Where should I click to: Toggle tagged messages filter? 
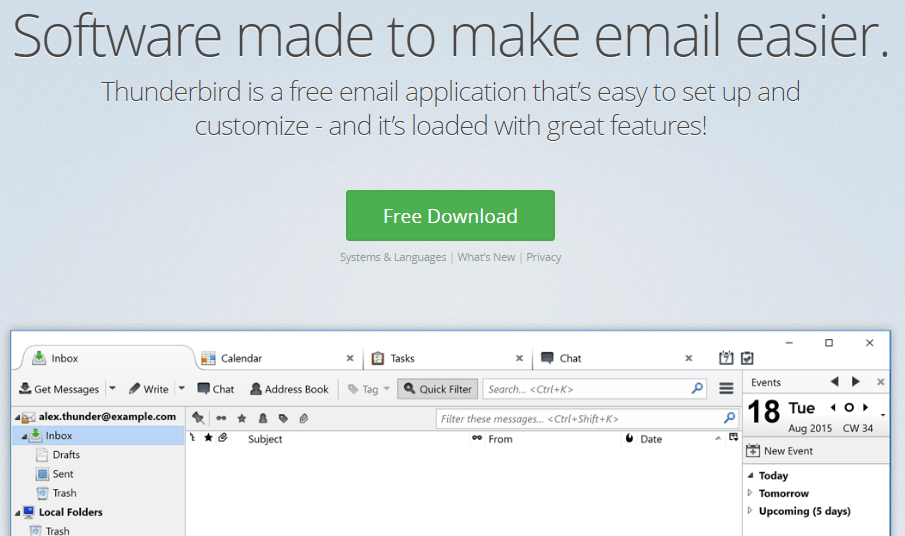pos(283,418)
